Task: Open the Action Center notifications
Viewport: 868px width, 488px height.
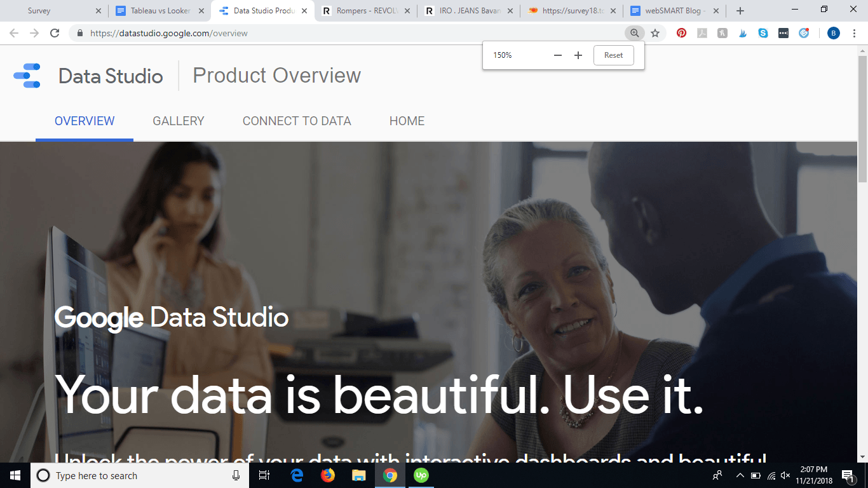Action: [x=848, y=475]
